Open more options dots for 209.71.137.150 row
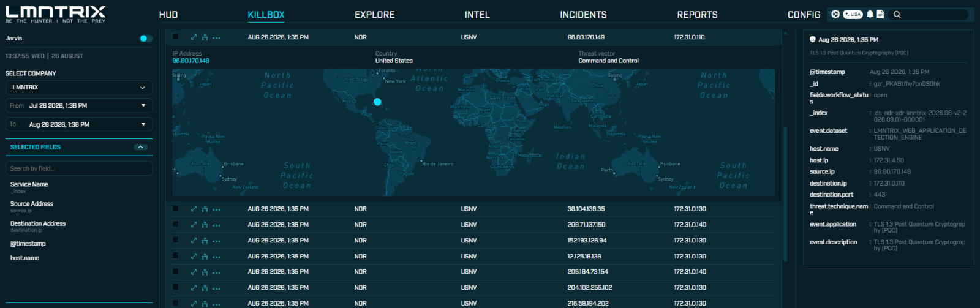980x308 pixels. [x=216, y=225]
